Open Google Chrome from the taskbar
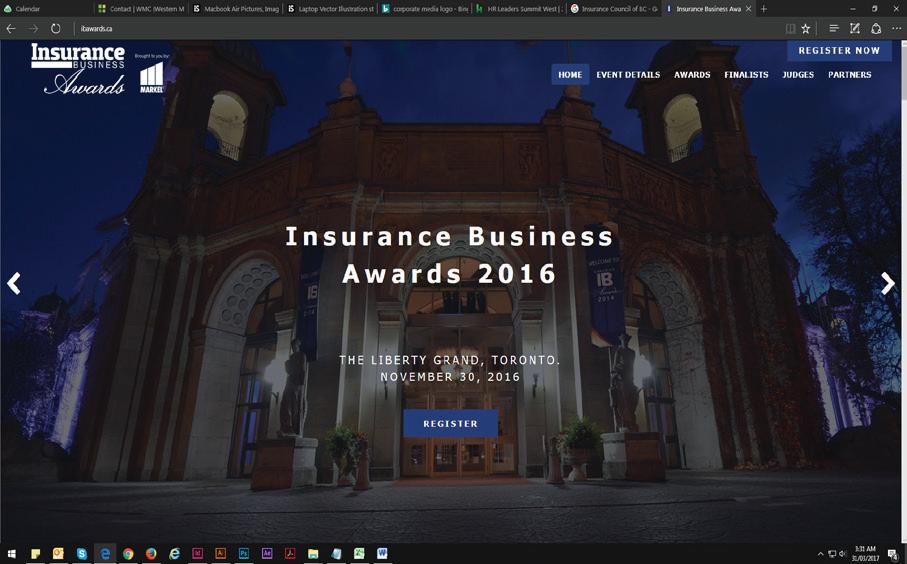 pos(128,554)
